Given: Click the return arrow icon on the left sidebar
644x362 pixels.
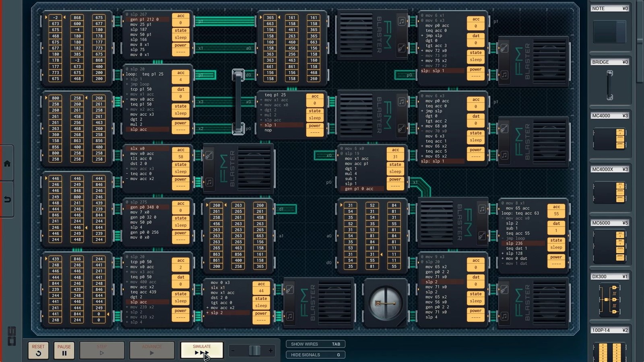Looking at the screenshot, I should click(x=7, y=199).
